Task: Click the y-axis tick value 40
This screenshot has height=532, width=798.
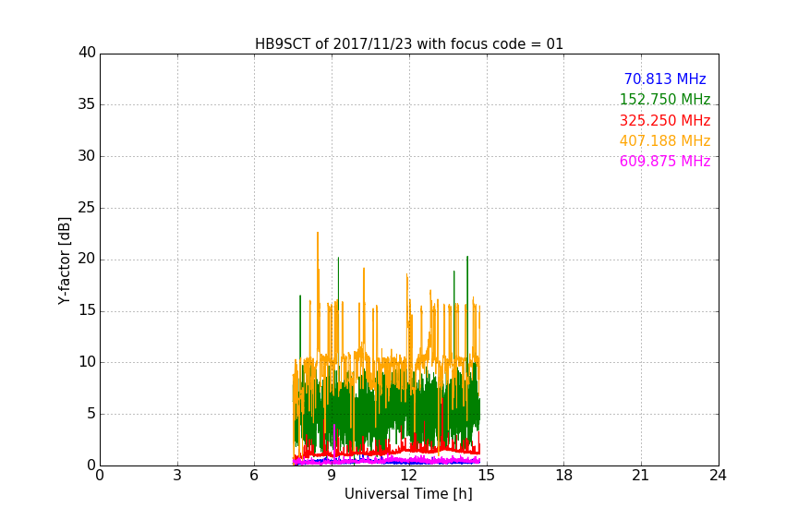Action: coord(87,53)
